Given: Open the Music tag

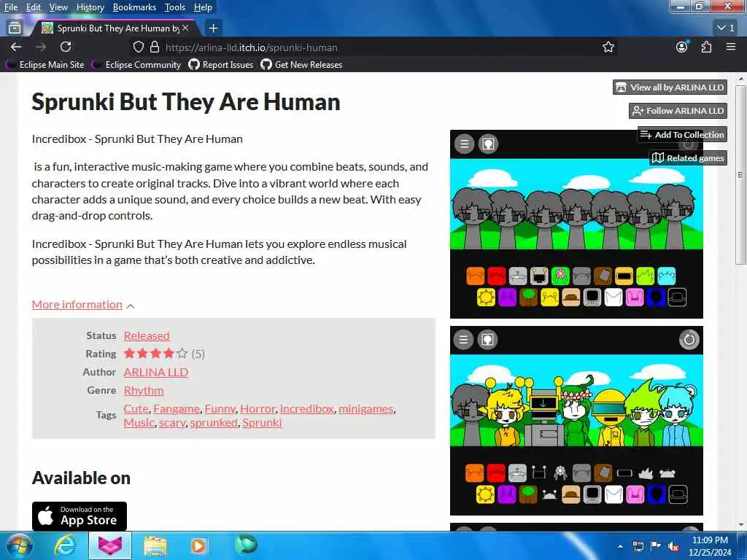Looking at the screenshot, I should [x=139, y=423].
